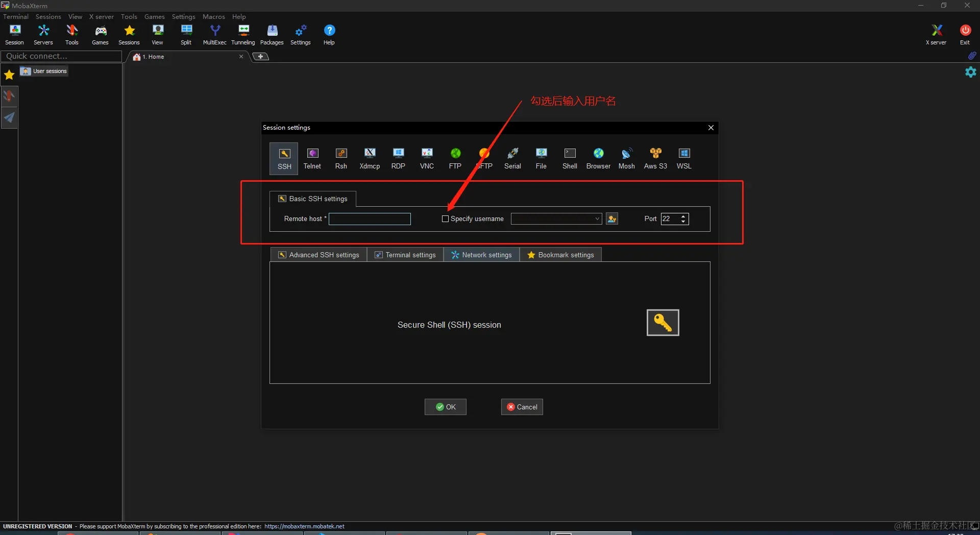Open the View menu in menu bar
The width and height of the screenshot is (980, 535).
[x=75, y=17]
